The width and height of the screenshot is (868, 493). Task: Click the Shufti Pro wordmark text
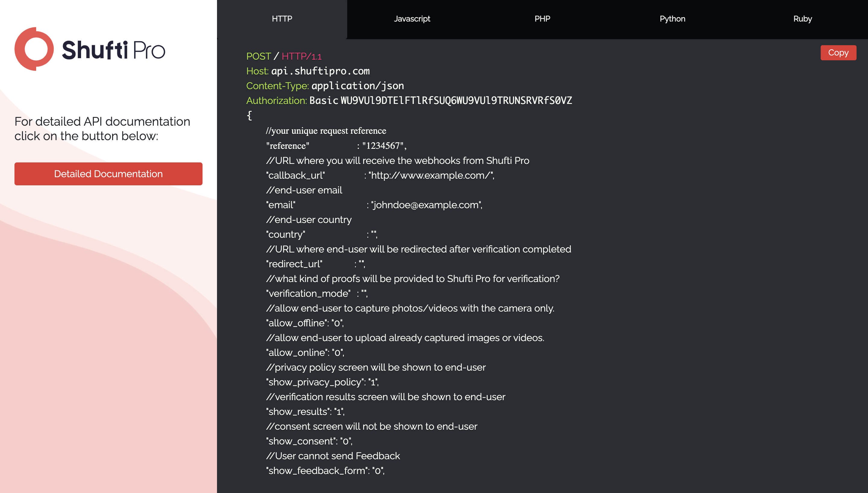(x=113, y=50)
